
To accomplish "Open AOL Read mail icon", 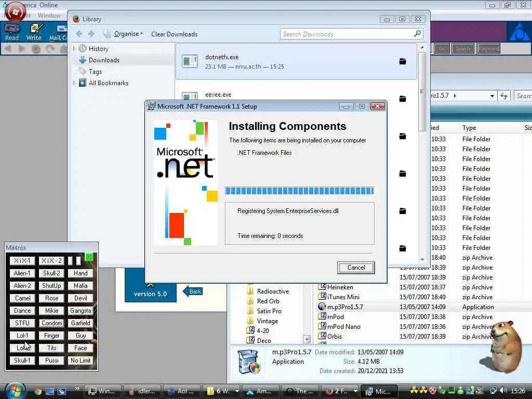I will pos(12,32).
